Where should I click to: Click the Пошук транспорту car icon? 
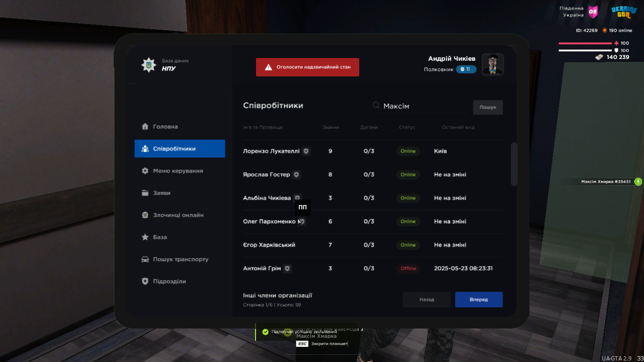tap(145, 259)
